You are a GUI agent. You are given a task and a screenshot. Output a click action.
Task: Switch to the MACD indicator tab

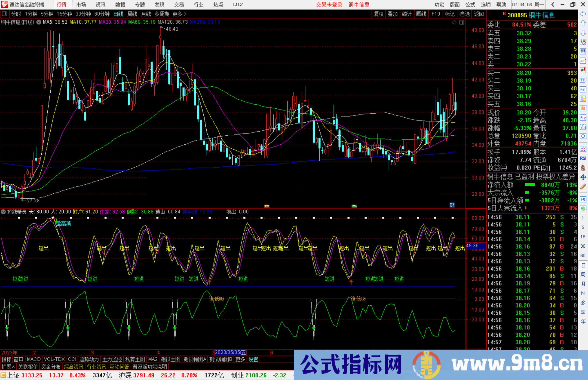34,359
